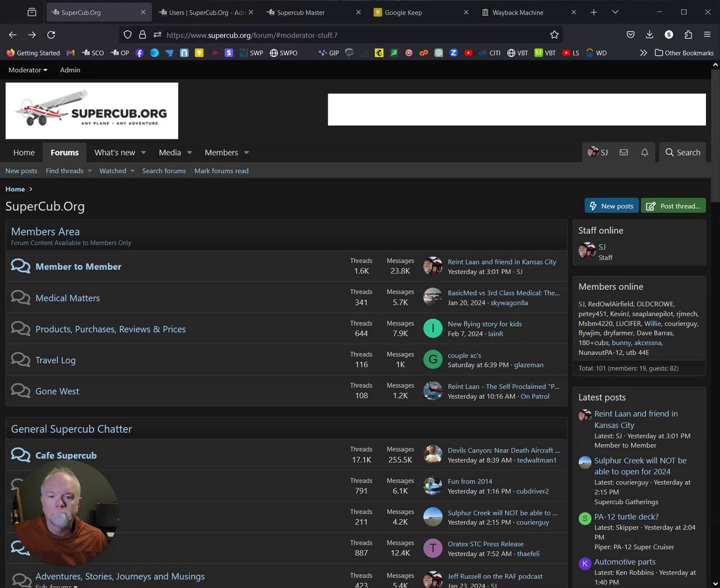Click the Member to Member forum bubble icon
This screenshot has width=720, height=588.
[21, 266]
